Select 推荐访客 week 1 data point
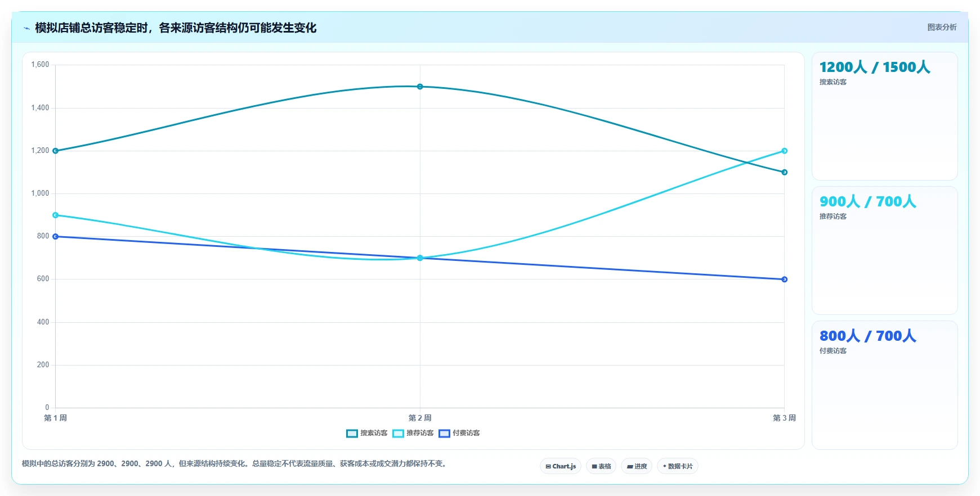Screen dimensions: 980x496 pyautogui.click(x=55, y=215)
